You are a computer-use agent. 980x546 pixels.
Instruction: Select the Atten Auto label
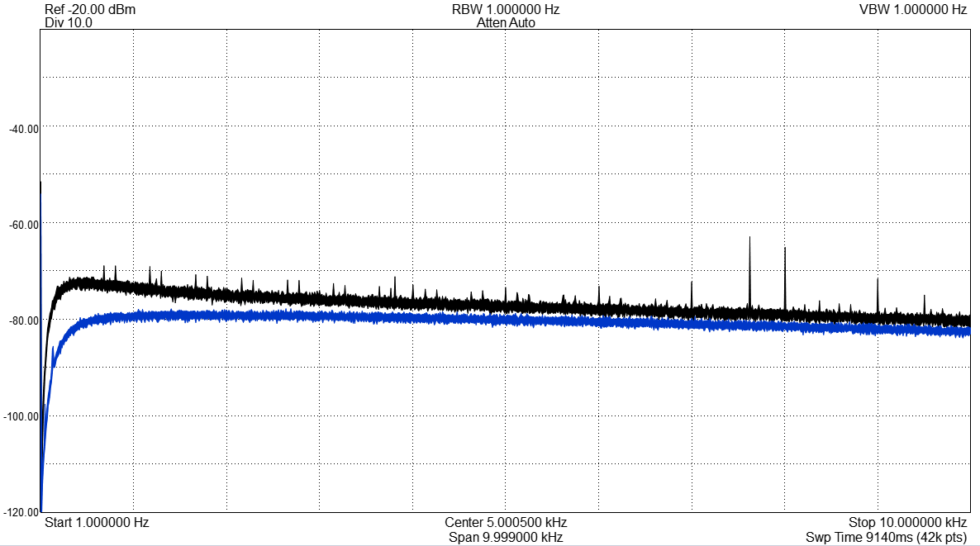[x=506, y=22]
